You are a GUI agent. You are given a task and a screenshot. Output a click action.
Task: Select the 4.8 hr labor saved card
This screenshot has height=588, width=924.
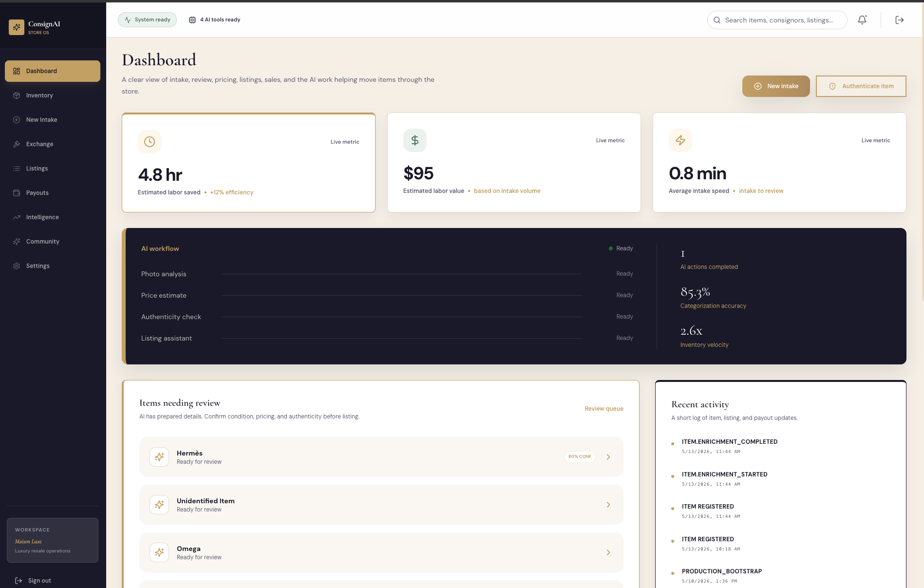click(248, 163)
